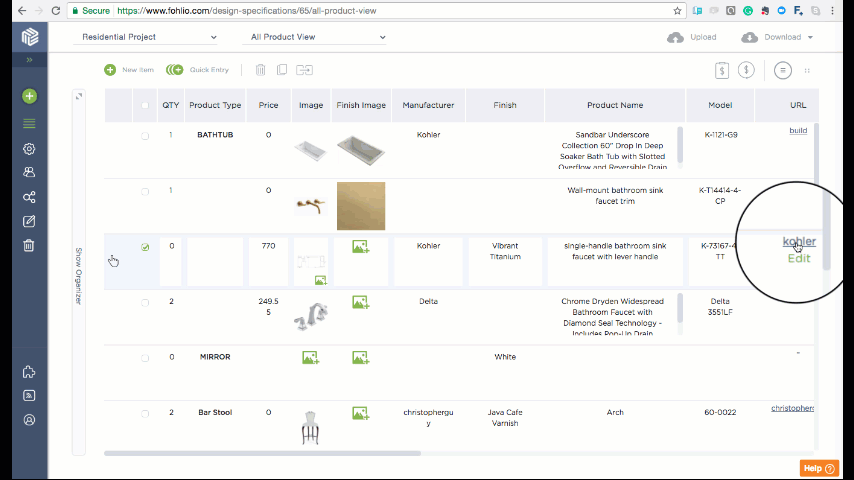
Task: Click the Fohlio logo in the sidebar
Action: (x=29, y=37)
